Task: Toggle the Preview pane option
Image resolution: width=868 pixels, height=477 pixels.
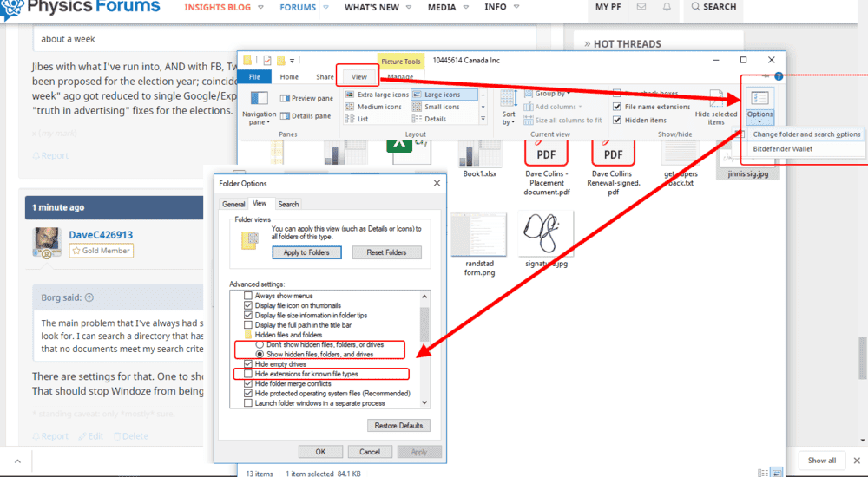Action: tap(306, 98)
